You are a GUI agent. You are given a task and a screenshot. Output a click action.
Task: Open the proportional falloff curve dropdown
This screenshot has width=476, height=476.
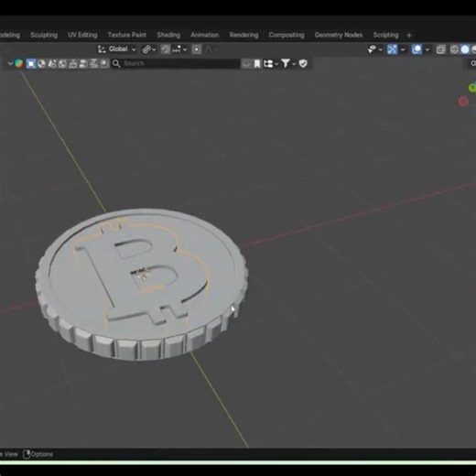(x=211, y=49)
